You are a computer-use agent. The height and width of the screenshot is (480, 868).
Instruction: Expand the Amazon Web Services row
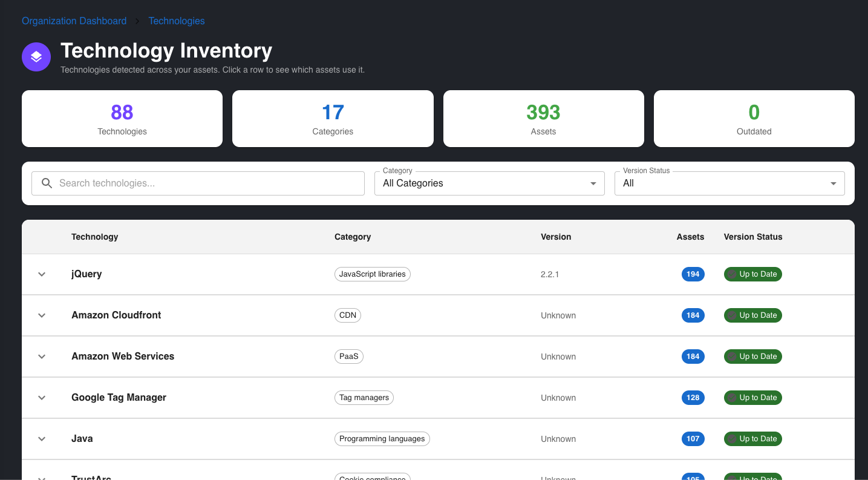(x=42, y=357)
